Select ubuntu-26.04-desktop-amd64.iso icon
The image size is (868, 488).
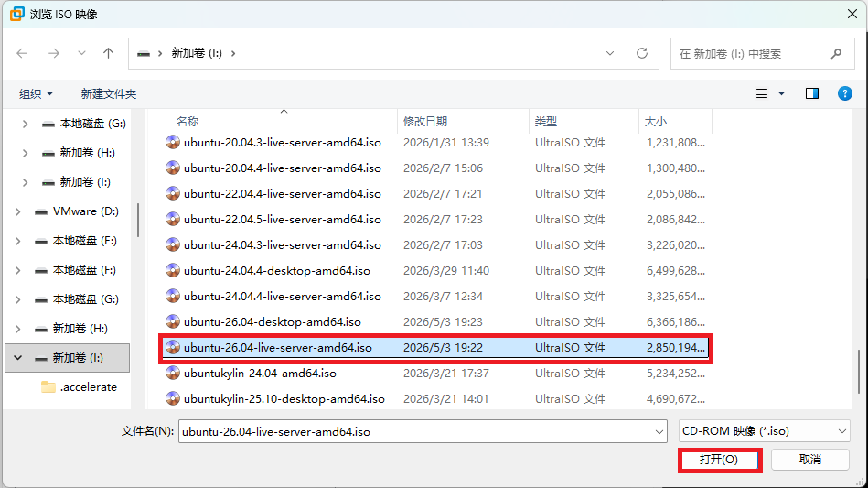(x=173, y=322)
